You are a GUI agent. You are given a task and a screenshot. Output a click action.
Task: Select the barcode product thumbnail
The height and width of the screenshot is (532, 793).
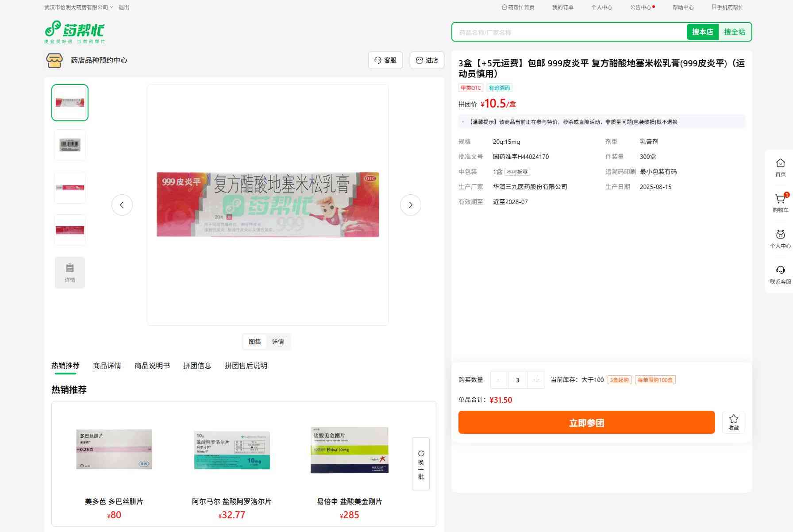(x=70, y=145)
